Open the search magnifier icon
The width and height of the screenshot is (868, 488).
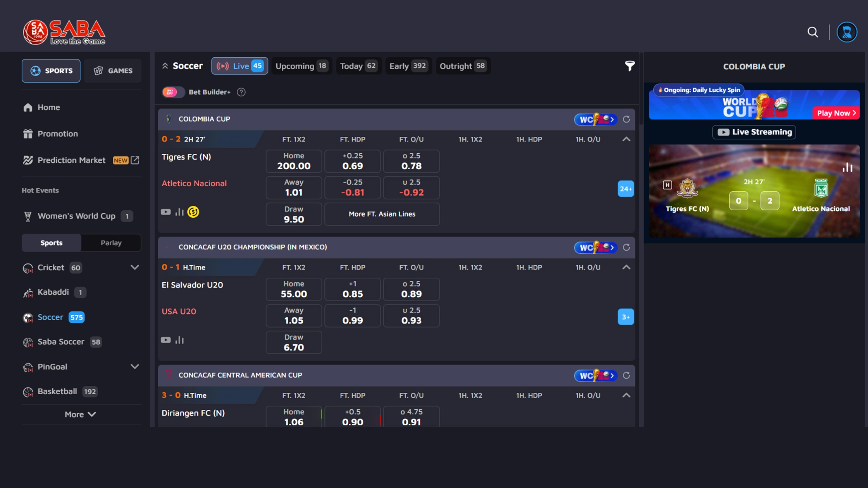click(813, 32)
